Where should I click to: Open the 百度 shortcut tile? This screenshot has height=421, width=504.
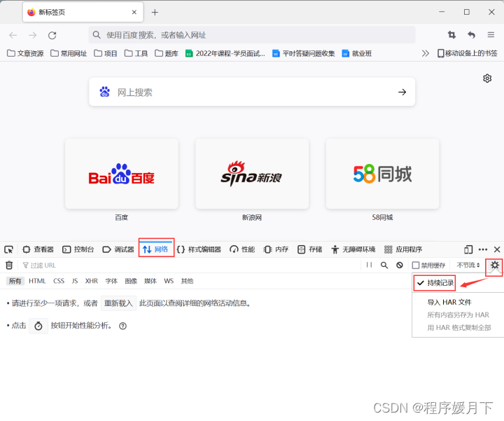click(122, 174)
